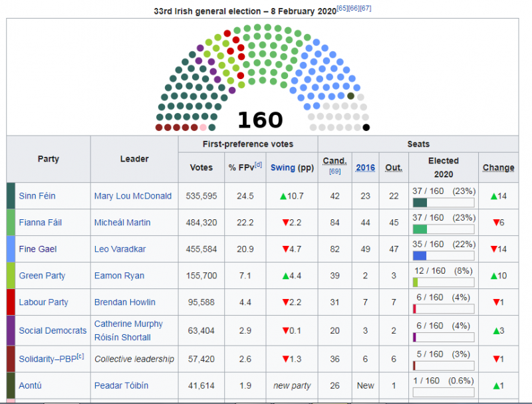Image resolution: width=532 pixels, height=404 pixels.
Task: Open the Fine Gael party link
Action: [38, 249]
